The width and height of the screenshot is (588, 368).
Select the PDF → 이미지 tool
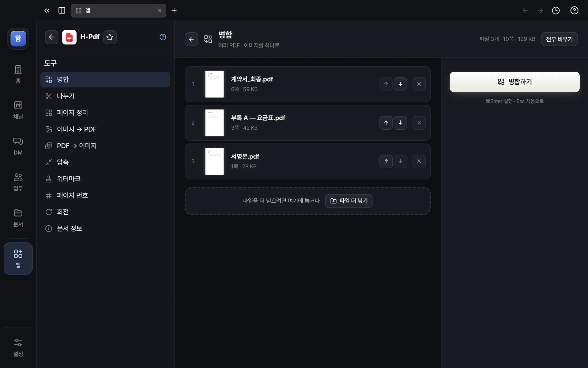point(105,146)
